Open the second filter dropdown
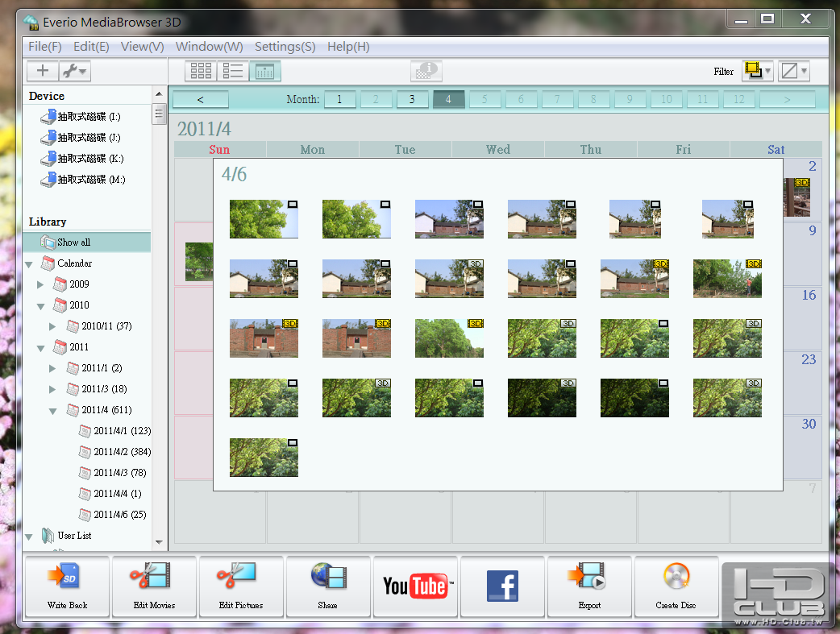Image resolution: width=840 pixels, height=634 pixels. coord(793,71)
